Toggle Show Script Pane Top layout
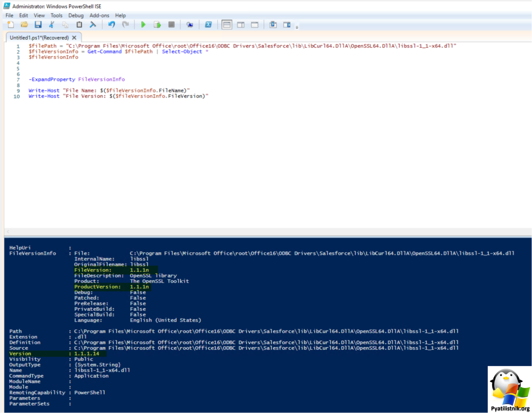 click(x=227, y=25)
